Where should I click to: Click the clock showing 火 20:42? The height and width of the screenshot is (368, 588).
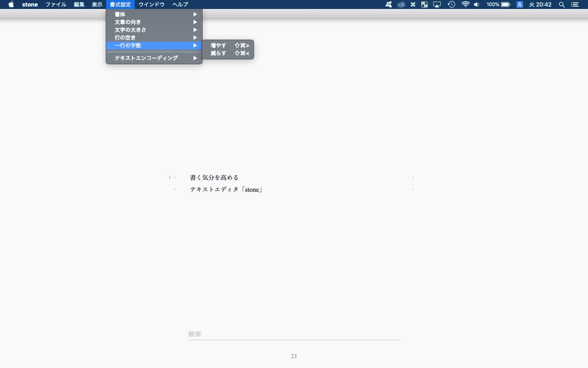(540, 4)
